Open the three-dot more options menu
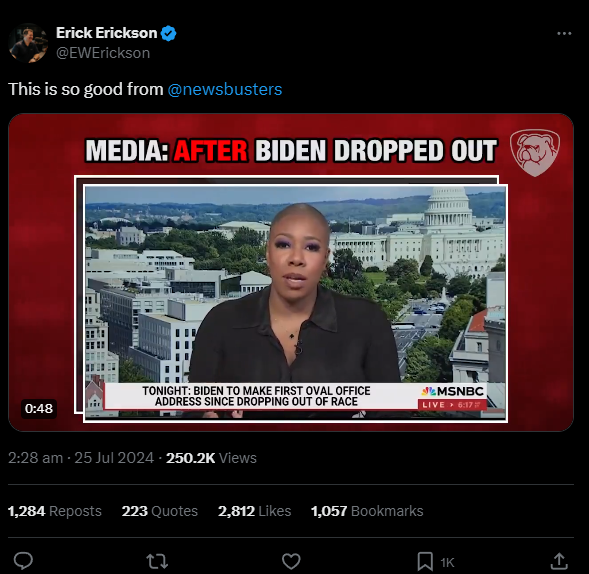 pos(564,33)
